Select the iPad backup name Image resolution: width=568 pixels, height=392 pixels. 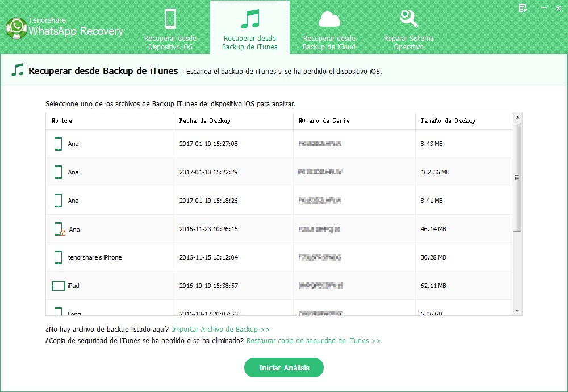[x=73, y=286]
